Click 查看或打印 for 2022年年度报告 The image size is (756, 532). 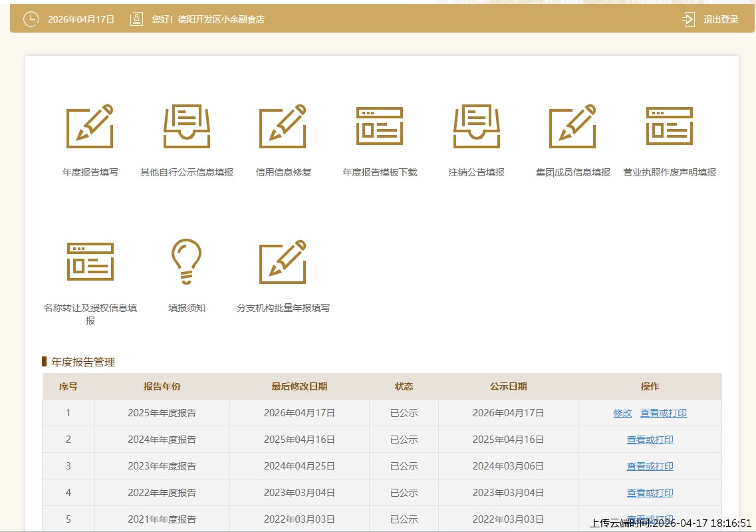(650, 493)
